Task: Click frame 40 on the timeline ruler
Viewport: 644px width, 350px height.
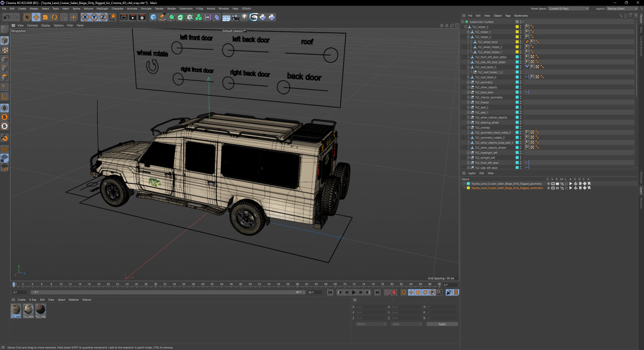Action: click(203, 284)
